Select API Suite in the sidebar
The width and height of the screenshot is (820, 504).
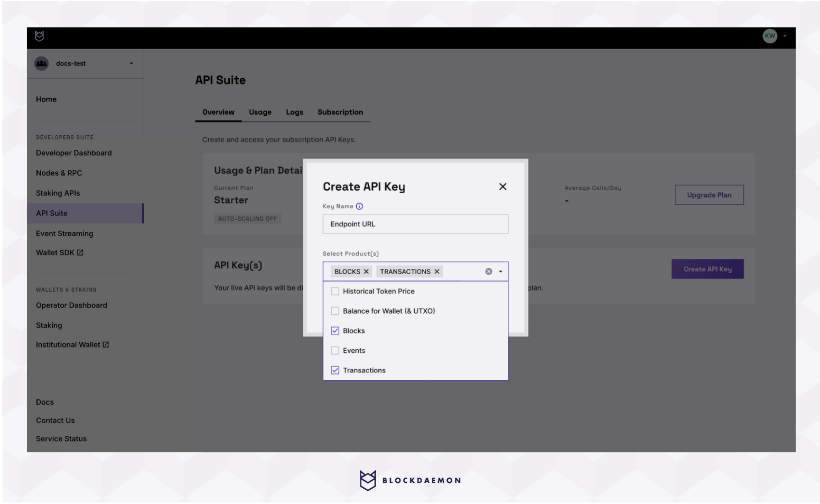85,213
